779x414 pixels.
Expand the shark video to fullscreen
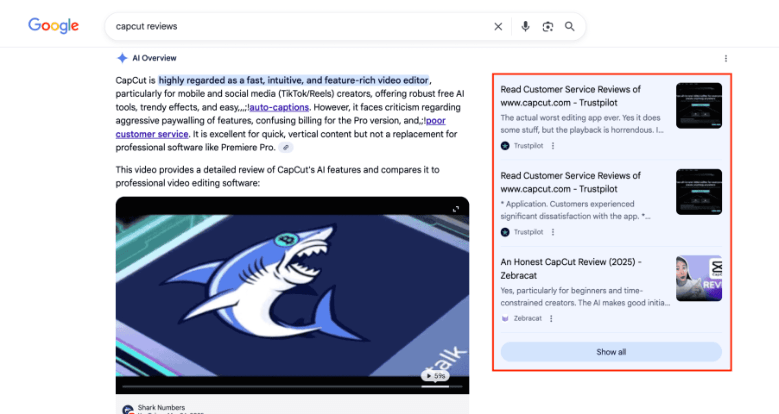[x=456, y=209]
